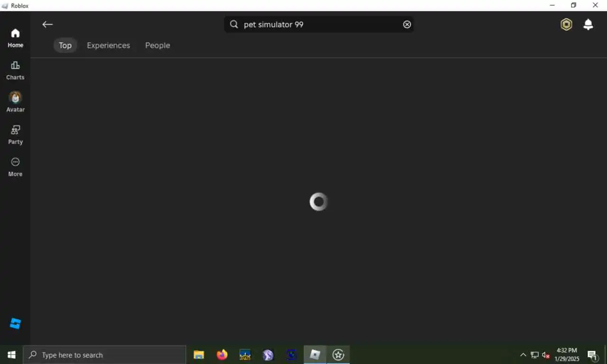607x364 pixels.
Task: Open Party in the sidebar
Action: point(15,135)
